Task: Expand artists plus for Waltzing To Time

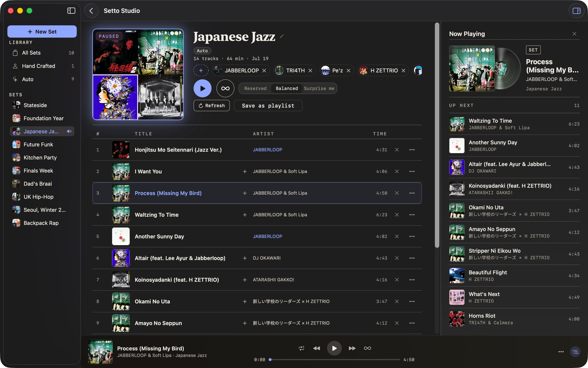Action: coord(245,215)
